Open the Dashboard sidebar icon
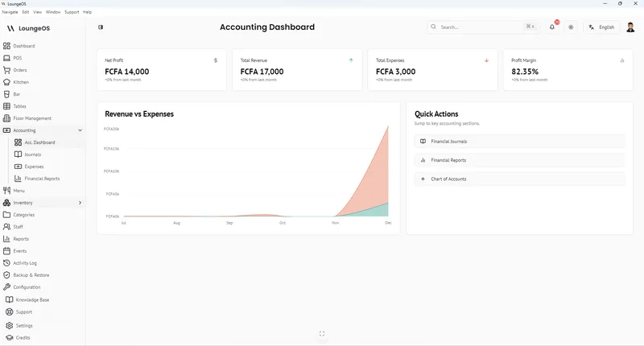The image size is (644, 346). [6, 46]
